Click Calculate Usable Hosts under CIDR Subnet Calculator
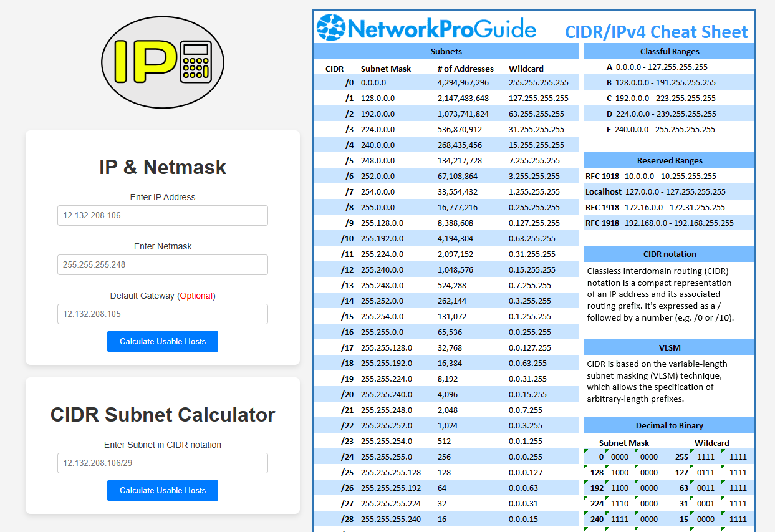Image resolution: width=775 pixels, height=532 pixels. (163, 491)
